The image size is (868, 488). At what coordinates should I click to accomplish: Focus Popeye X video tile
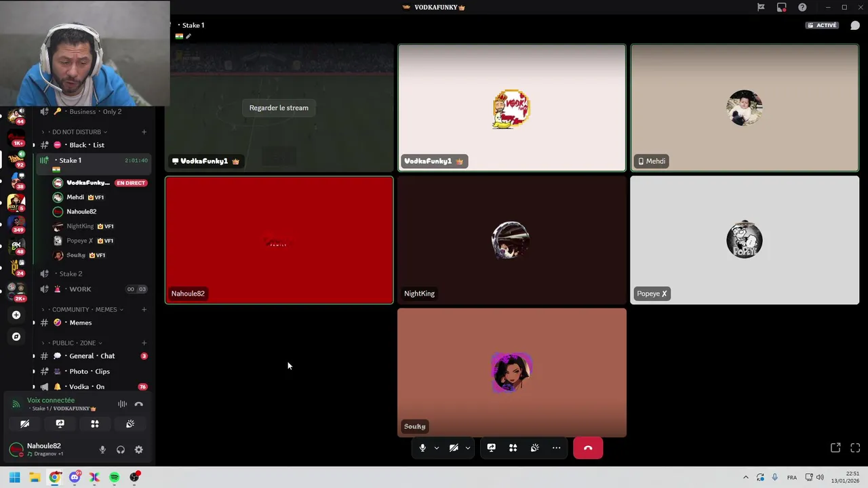745,241
